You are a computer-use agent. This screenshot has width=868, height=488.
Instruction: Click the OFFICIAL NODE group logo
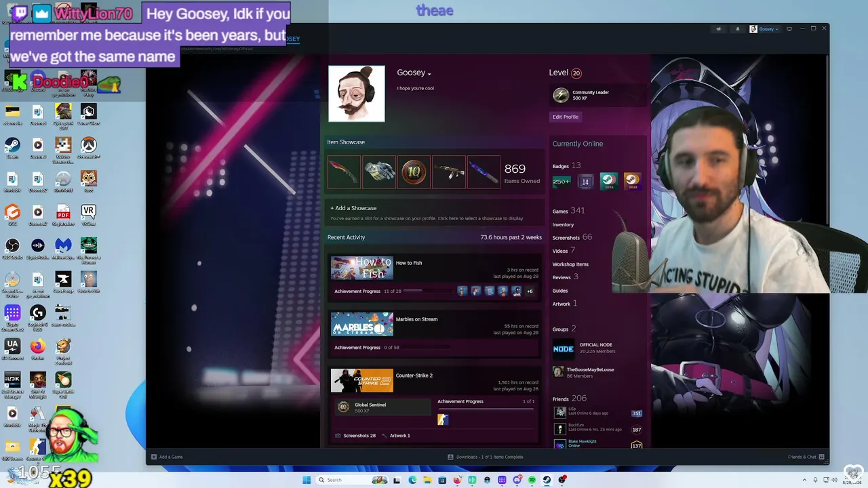pos(564,348)
